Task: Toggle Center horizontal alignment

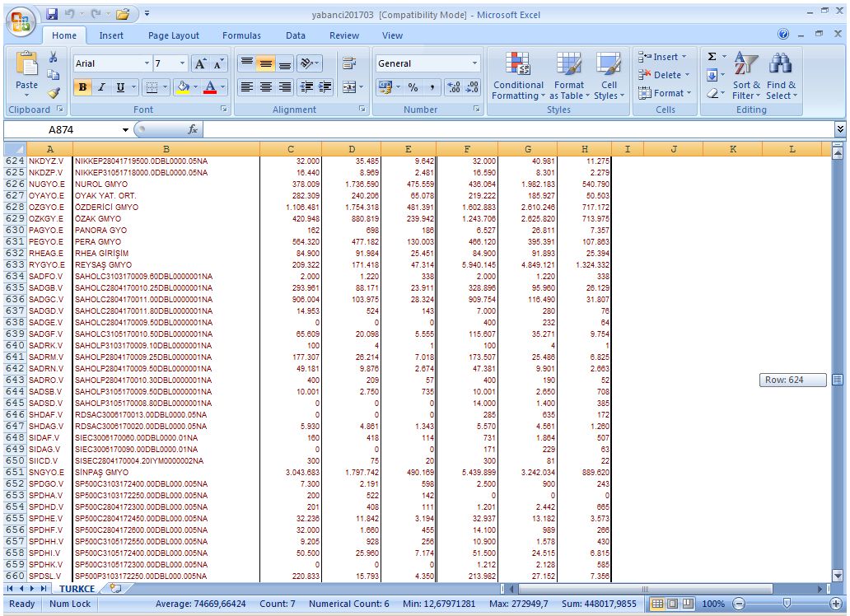Action: click(x=265, y=86)
